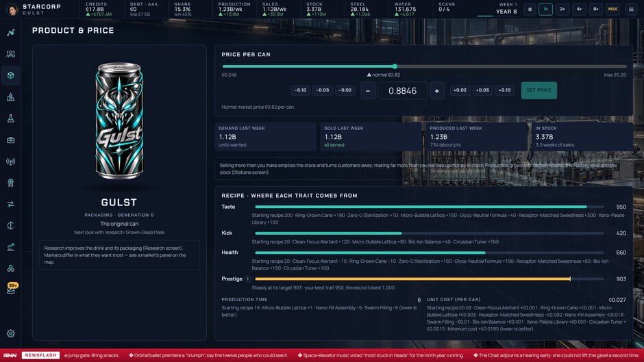Click the Scans 0 / 4 stat
The image size is (644, 362).
[x=447, y=7]
